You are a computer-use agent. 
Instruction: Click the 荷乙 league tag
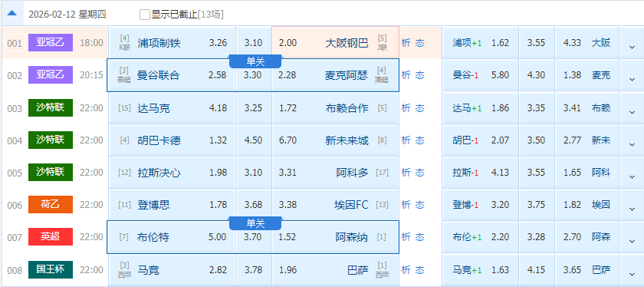pos(51,204)
